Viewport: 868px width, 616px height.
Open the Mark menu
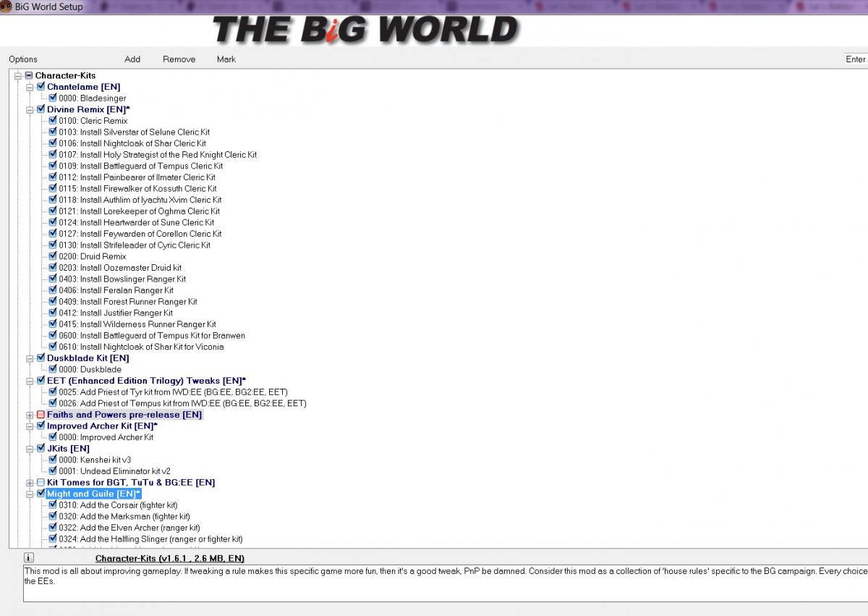point(226,59)
